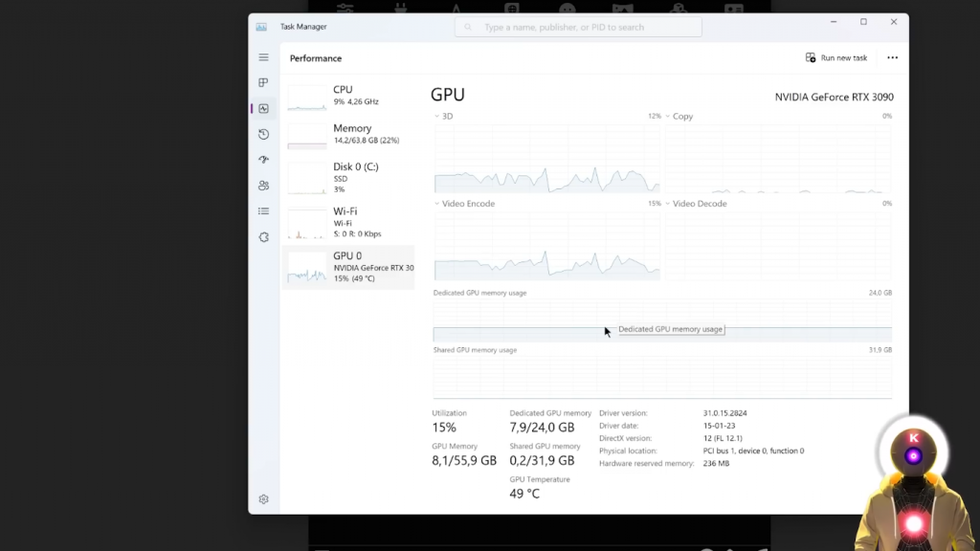Viewport: 980px width, 551px height.
Task: Open the App history icon
Action: coord(264,134)
